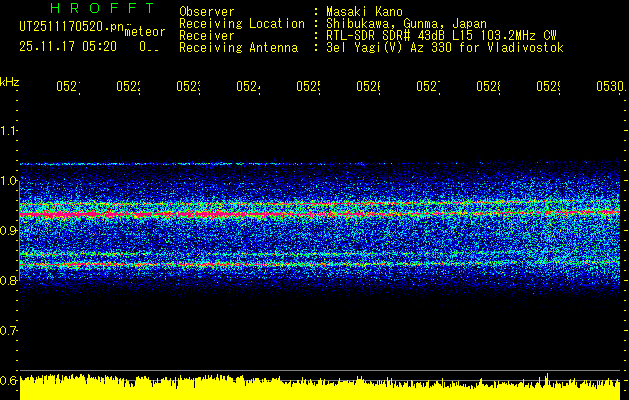Click the Observer label
Screen dimensions: 629x400
click(207, 11)
